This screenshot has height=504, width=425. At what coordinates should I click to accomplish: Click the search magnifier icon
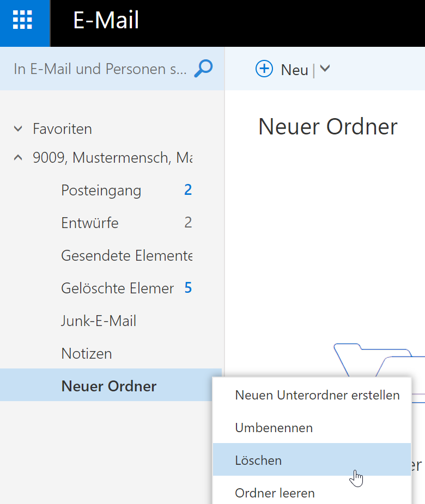click(x=203, y=69)
